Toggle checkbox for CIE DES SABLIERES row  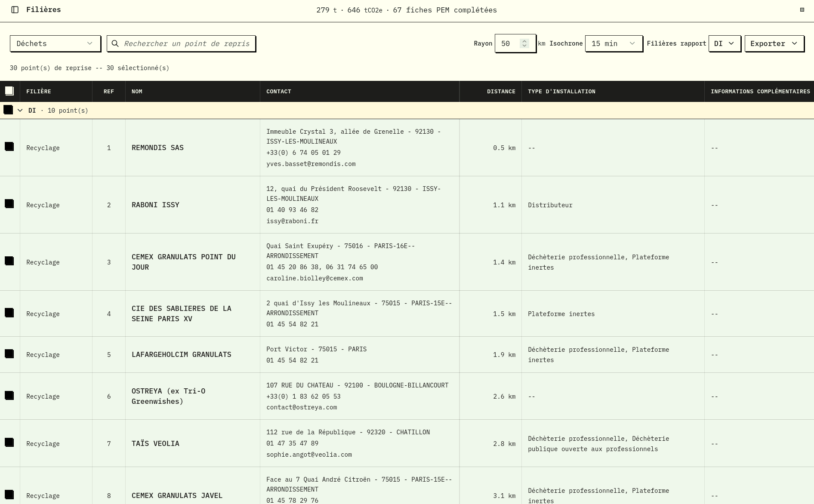point(9,313)
